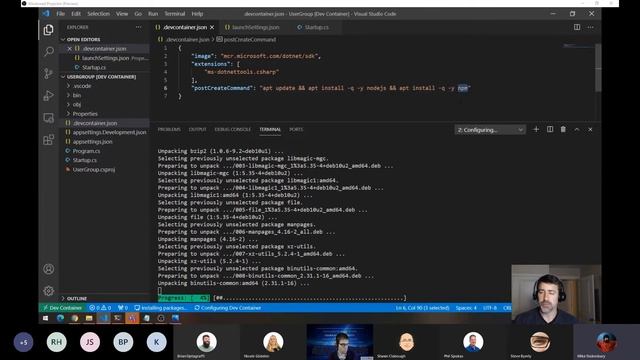Expand the .vscode folder
Screen dimensions: 640x360
[x=82, y=86]
